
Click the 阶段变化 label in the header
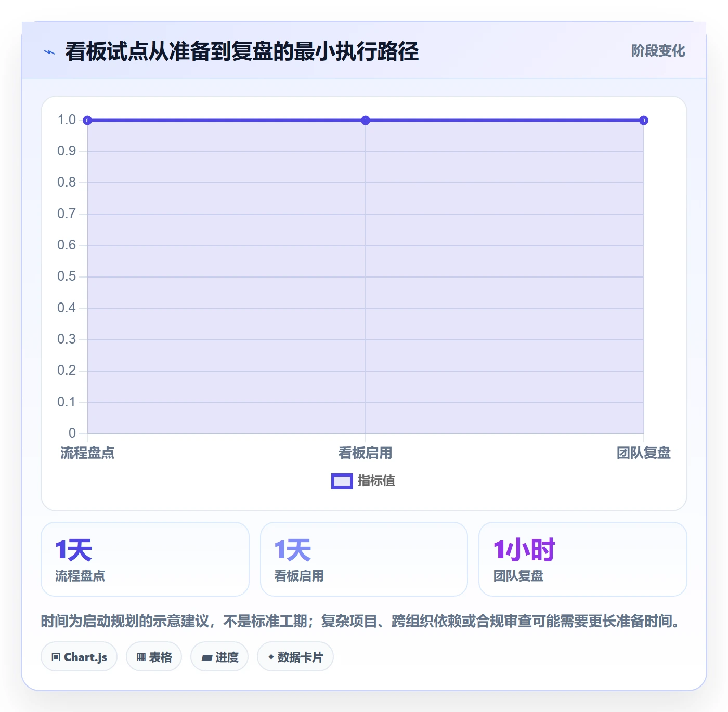point(658,51)
